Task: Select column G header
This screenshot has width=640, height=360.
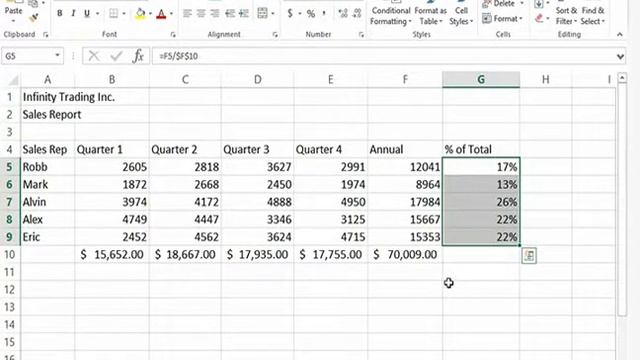Action: 481,80
